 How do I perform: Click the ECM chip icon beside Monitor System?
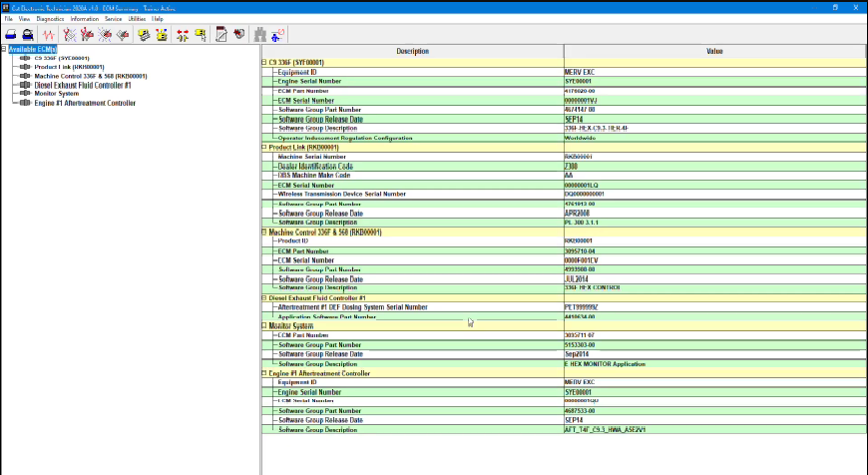[24, 94]
